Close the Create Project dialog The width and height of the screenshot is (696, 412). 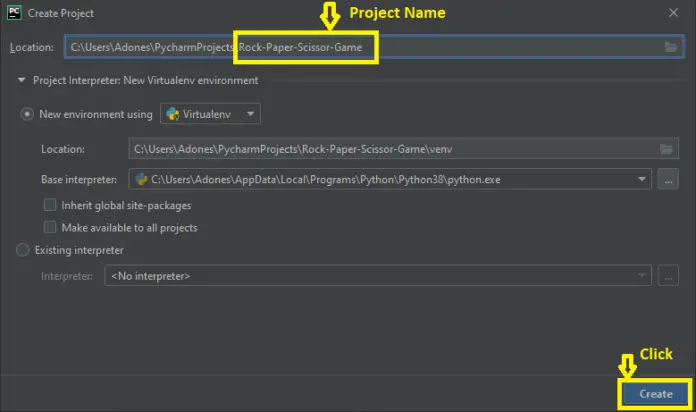click(x=671, y=12)
